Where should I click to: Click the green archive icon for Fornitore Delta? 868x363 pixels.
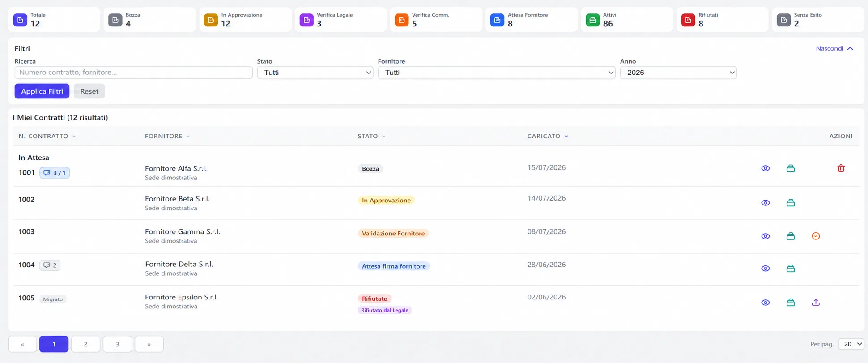point(791,269)
